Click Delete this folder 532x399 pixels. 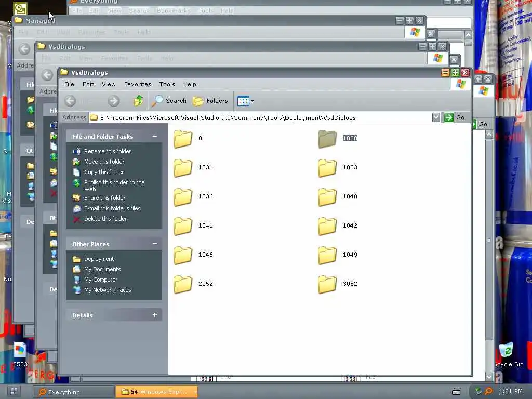coord(105,219)
